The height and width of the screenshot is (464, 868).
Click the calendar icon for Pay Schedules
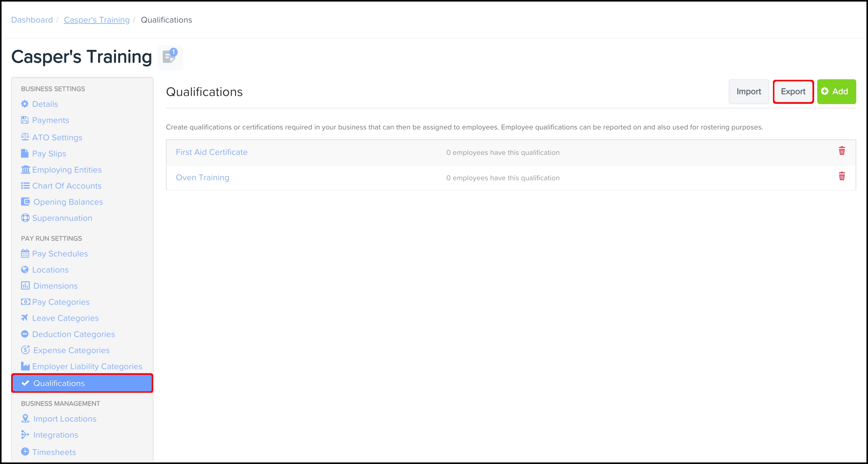pos(25,254)
